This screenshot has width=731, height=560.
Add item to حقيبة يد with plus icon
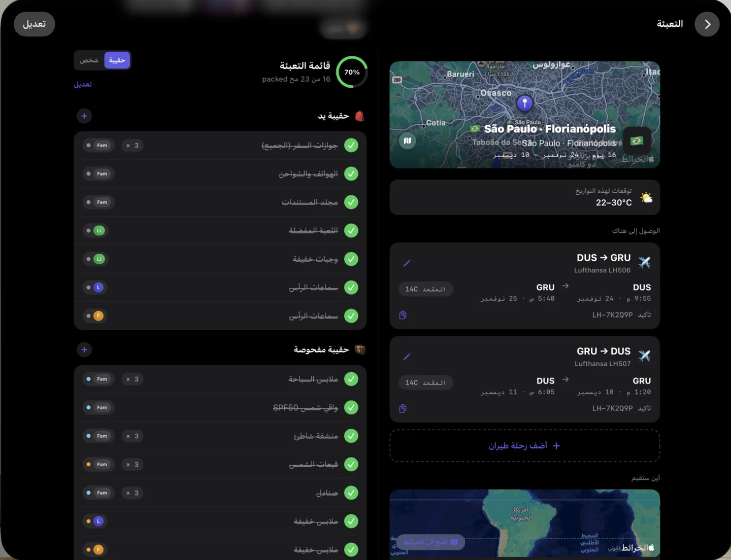coord(84,116)
